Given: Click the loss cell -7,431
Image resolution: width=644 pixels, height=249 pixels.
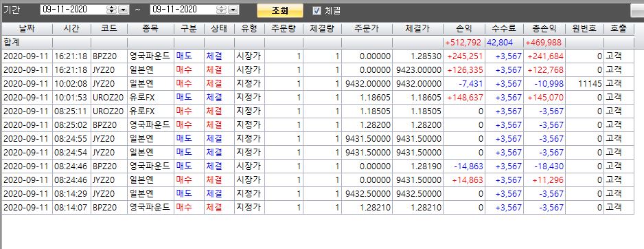Looking at the screenshot, I should (471, 83).
